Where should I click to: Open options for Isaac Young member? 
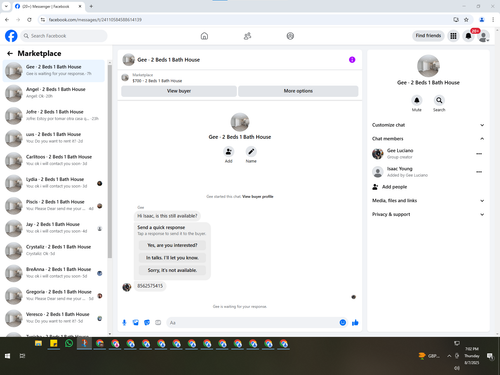point(479,172)
